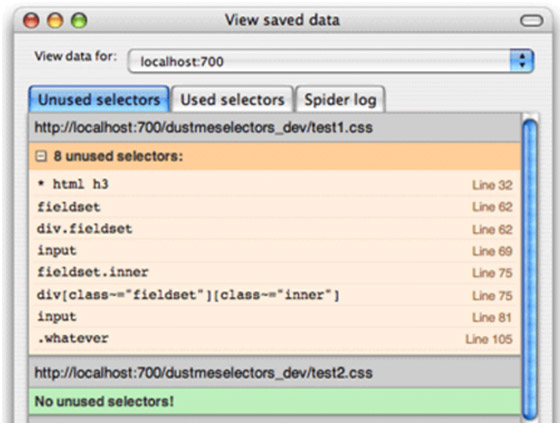This screenshot has height=430, width=560.
Task: Select the fieldset.inner selector row
Action: (x=275, y=272)
